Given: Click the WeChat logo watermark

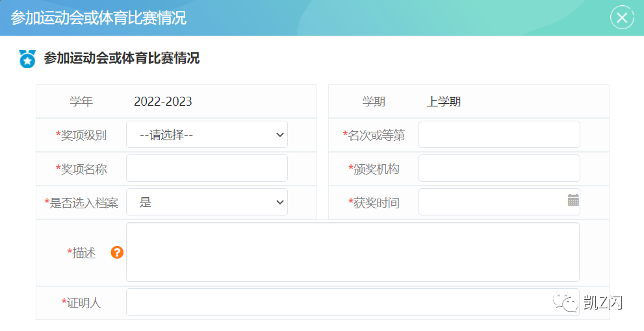Looking at the screenshot, I should (x=564, y=302).
